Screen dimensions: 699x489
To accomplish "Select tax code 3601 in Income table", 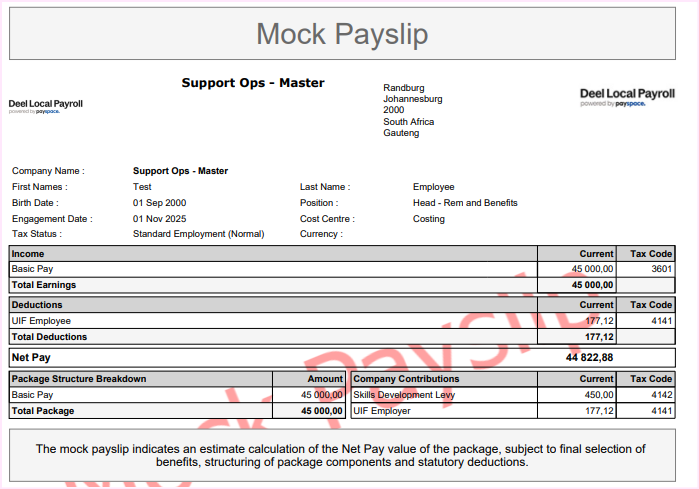I will [x=661, y=269].
